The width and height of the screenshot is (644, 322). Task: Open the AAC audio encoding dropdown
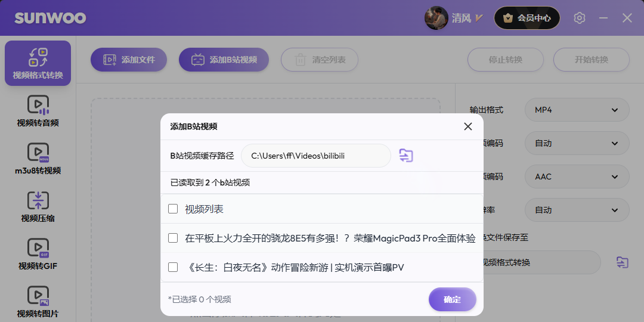click(577, 177)
